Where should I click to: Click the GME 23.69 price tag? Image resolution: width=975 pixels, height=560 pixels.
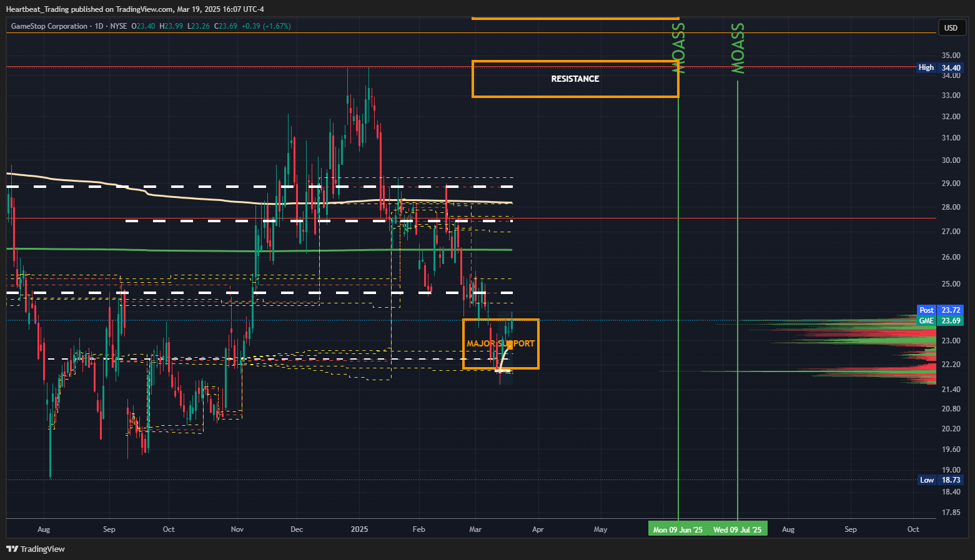[939, 321]
